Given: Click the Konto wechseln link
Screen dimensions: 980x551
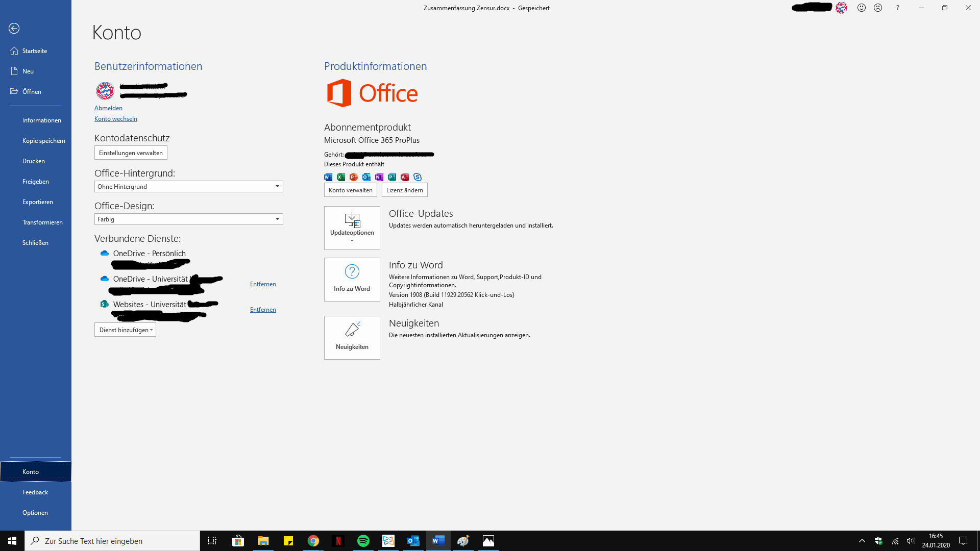Looking at the screenshot, I should point(116,119).
